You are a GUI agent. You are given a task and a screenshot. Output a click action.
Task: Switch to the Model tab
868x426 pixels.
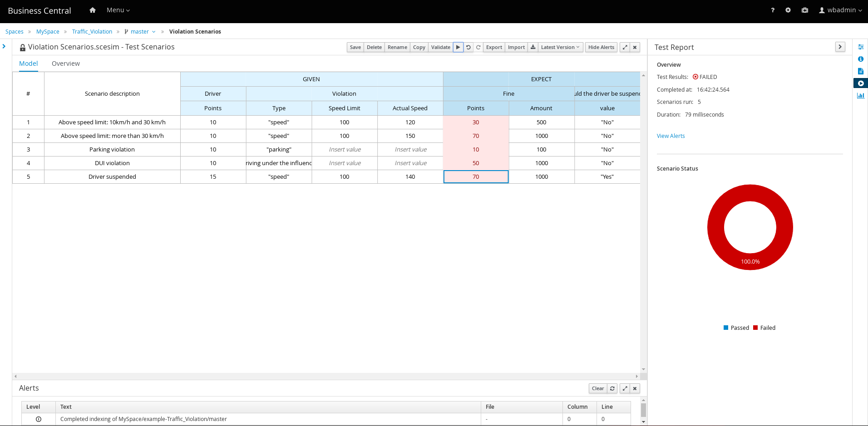click(29, 64)
